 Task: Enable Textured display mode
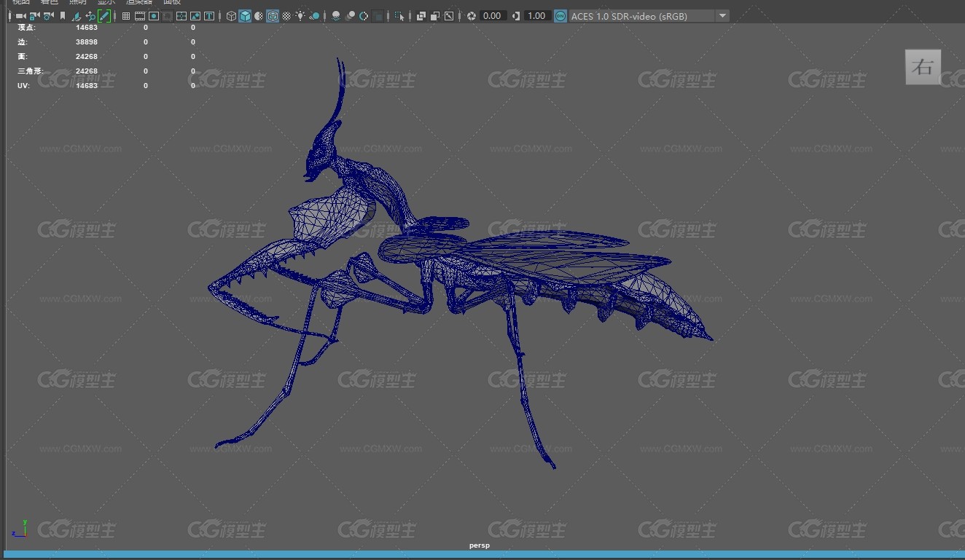(286, 15)
